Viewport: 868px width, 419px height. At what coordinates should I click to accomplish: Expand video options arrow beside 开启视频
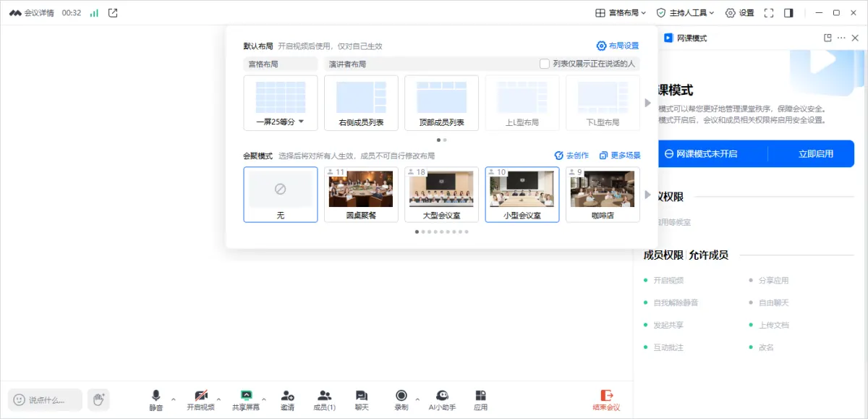[x=219, y=399]
